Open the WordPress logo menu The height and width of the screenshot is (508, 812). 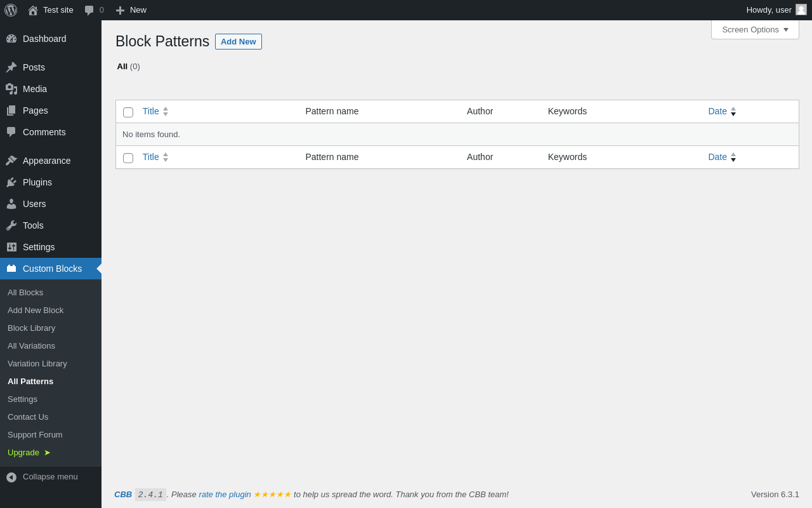[x=11, y=10]
